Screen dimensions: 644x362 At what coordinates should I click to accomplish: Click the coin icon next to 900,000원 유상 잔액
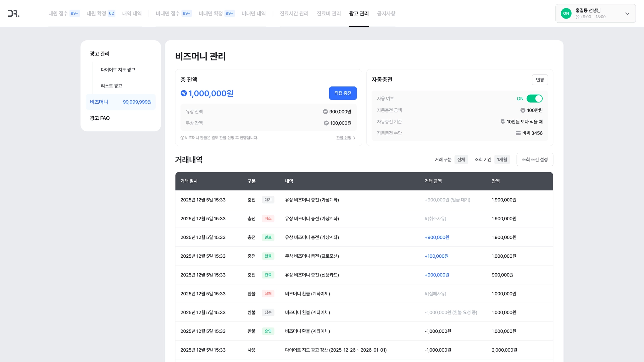[x=325, y=112]
